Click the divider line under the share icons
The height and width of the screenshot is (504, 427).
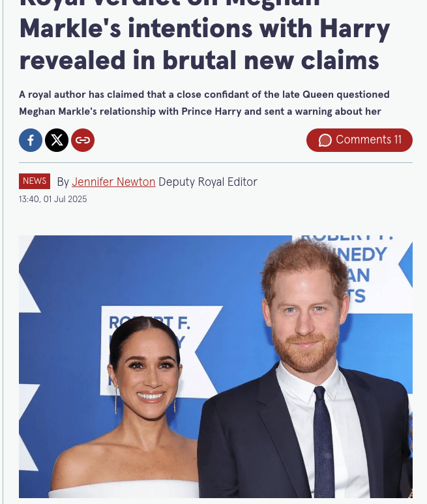[x=216, y=162]
